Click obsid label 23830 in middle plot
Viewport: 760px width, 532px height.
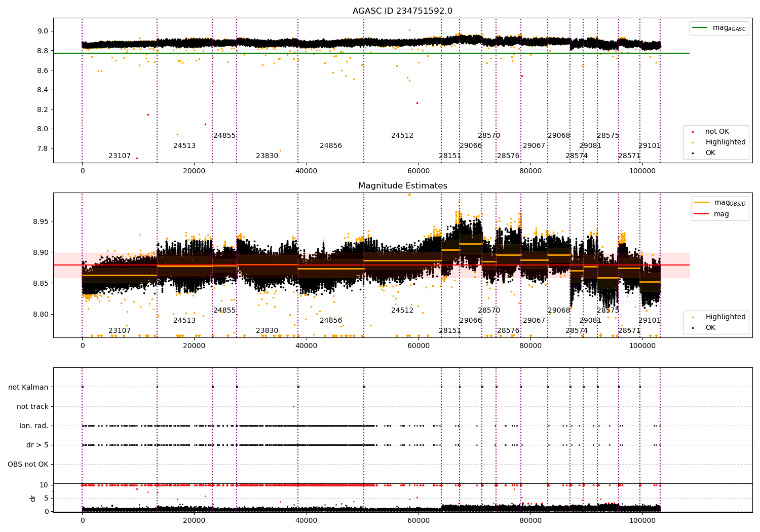[267, 331]
